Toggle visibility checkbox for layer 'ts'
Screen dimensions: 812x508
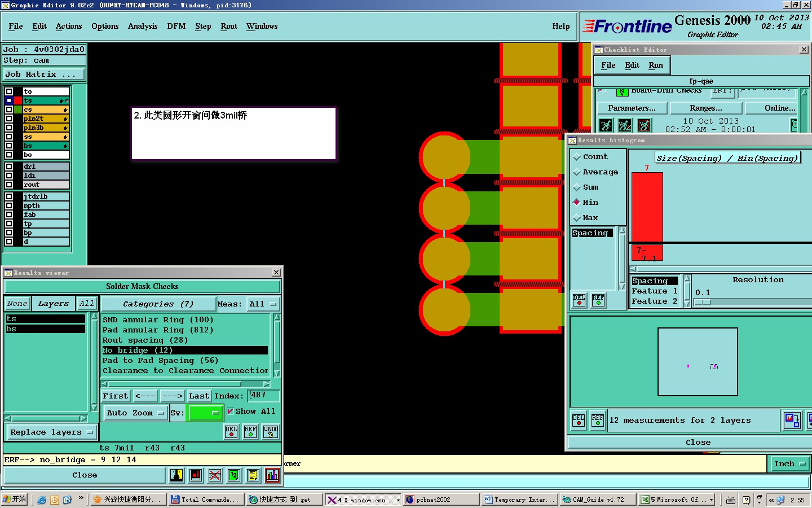(9, 100)
